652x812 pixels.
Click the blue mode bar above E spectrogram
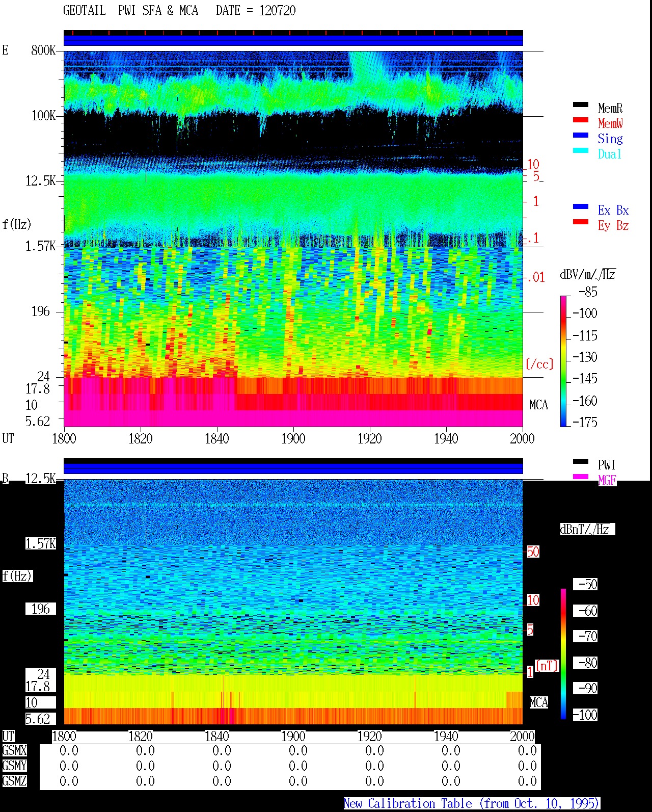[293, 40]
